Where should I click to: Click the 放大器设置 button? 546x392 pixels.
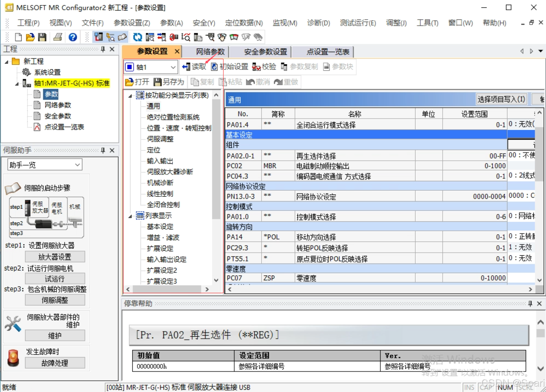[55, 257]
